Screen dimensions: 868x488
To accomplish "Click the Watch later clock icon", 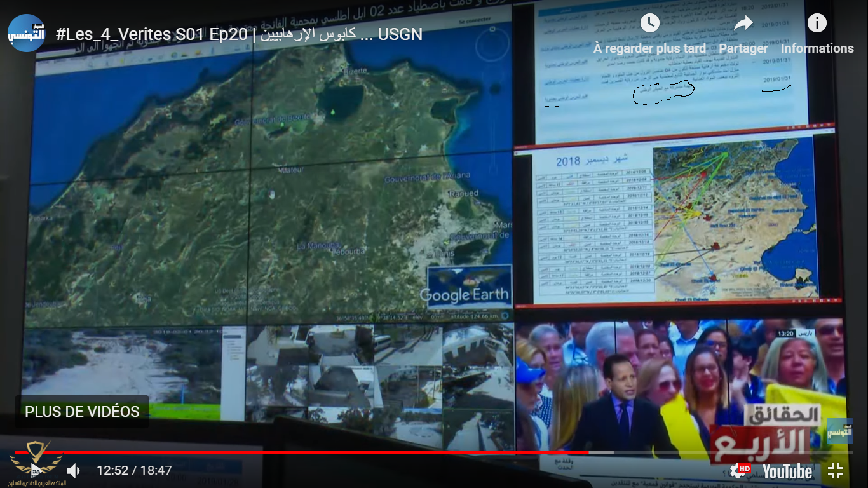I will pos(649,24).
